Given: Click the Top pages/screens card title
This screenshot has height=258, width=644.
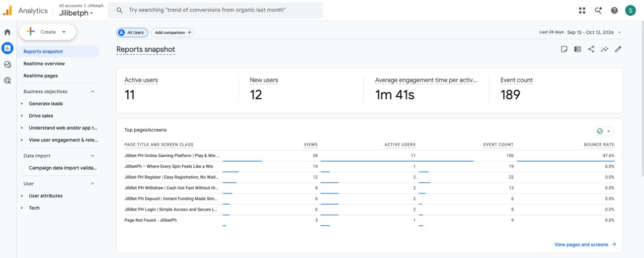Looking at the screenshot, I should 145,130.
